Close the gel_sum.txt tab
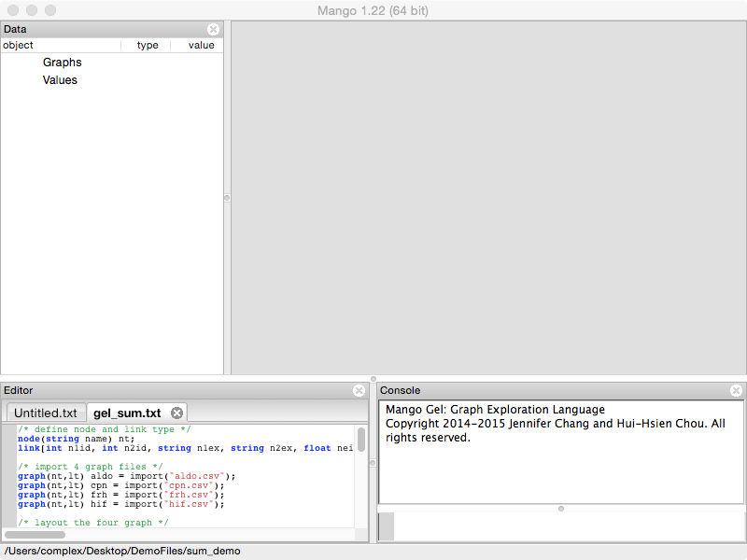The height and width of the screenshot is (560, 747). tap(176, 413)
